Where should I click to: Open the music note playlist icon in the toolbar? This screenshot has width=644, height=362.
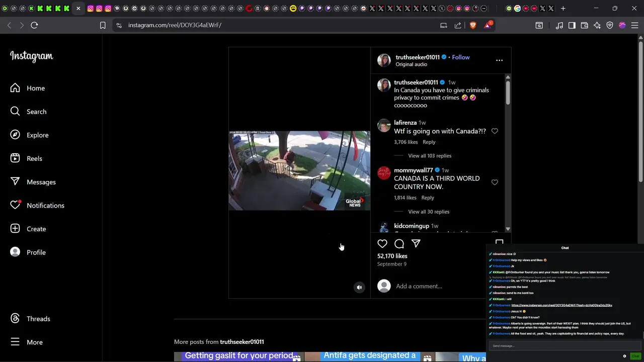click(x=559, y=25)
